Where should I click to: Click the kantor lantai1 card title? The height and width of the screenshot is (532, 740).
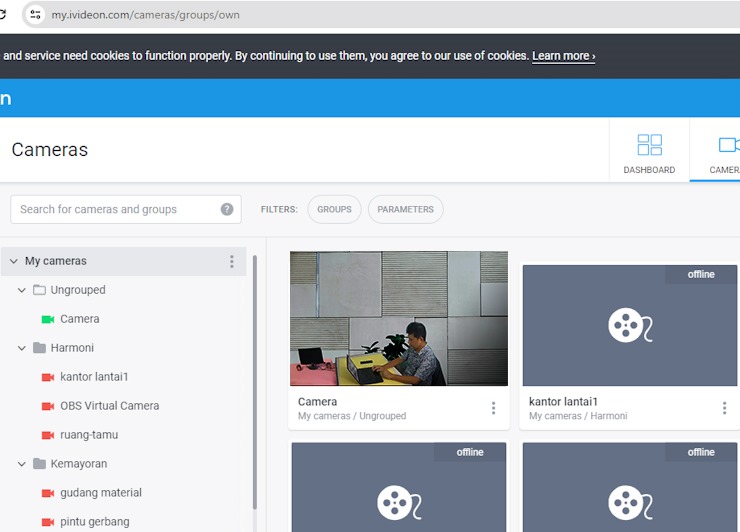(x=563, y=402)
